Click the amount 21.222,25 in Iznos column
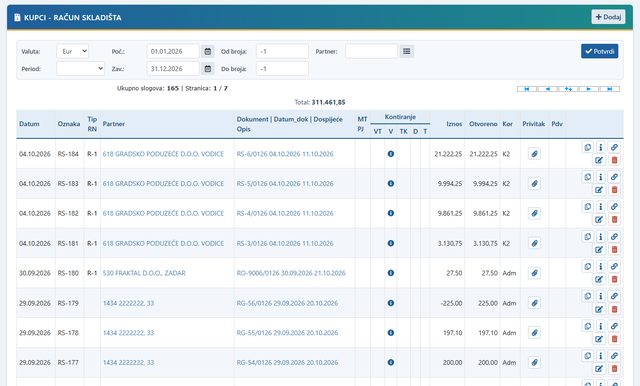The image size is (640, 386). pyautogui.click(x=448, y=154)
